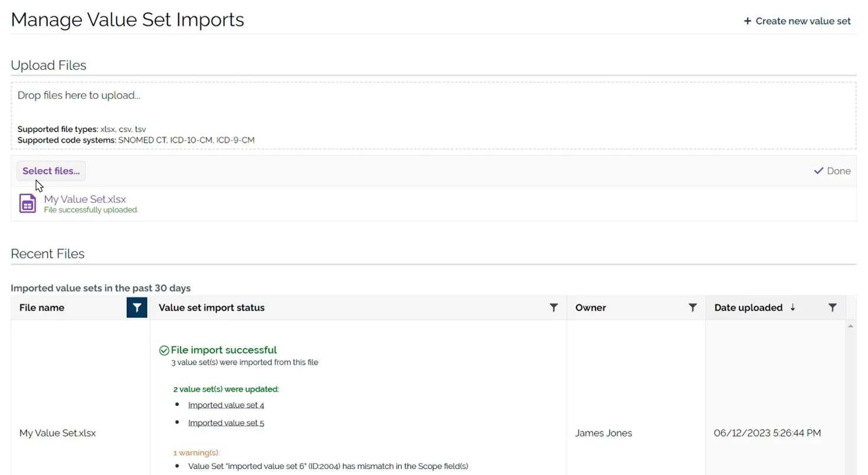This screenshot has height=475, width=868.
Task: Click the green File import successful checkmark
Action: click(164, 350)
